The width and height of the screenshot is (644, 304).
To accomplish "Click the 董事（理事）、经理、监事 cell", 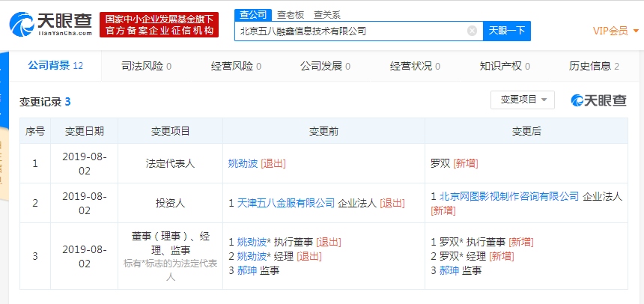I will click(171, 256).
